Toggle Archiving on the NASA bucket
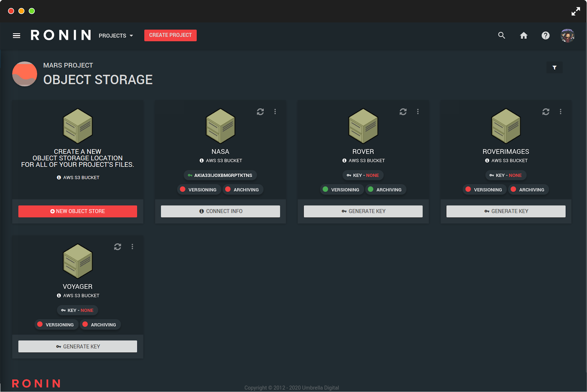 (x=242, y=190)
